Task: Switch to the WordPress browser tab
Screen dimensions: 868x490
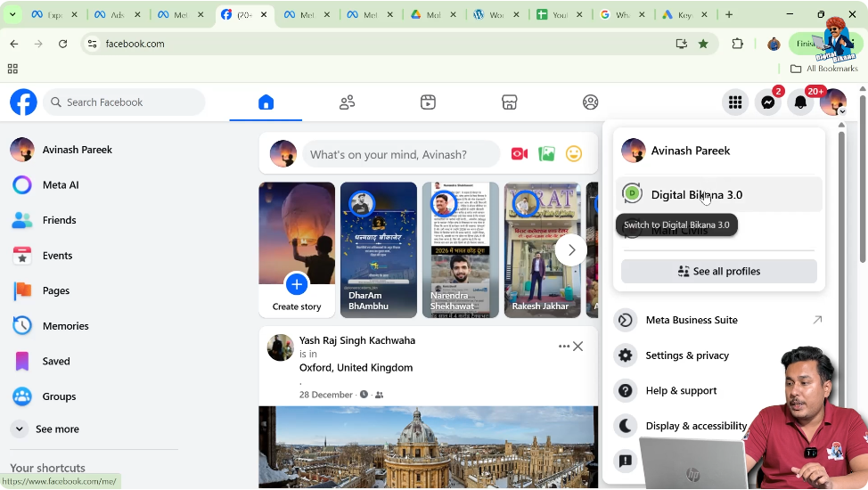Action: 496,15
